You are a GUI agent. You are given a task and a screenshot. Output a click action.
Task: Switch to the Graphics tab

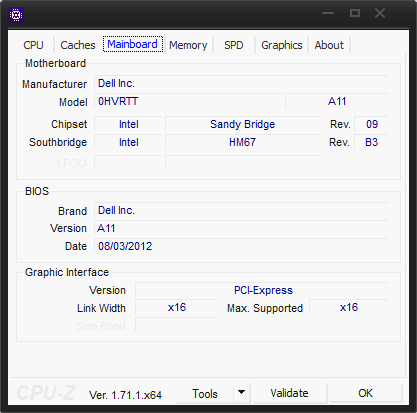click(282, 45)
